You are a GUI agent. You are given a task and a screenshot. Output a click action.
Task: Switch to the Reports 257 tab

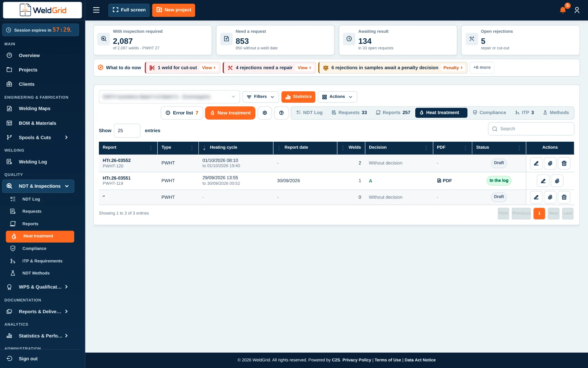393,113
